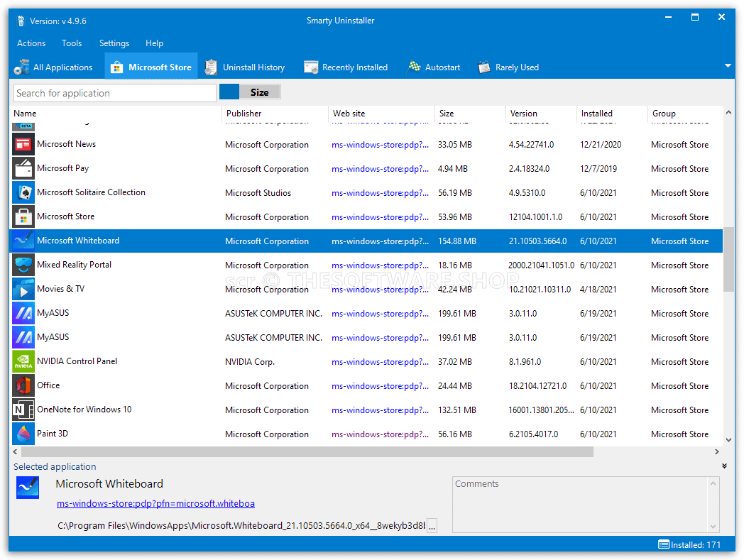Image resolution: width=744 pixels, height=560 pixels.
Task: Sort by the Size column header
Action: pos(470,114)
